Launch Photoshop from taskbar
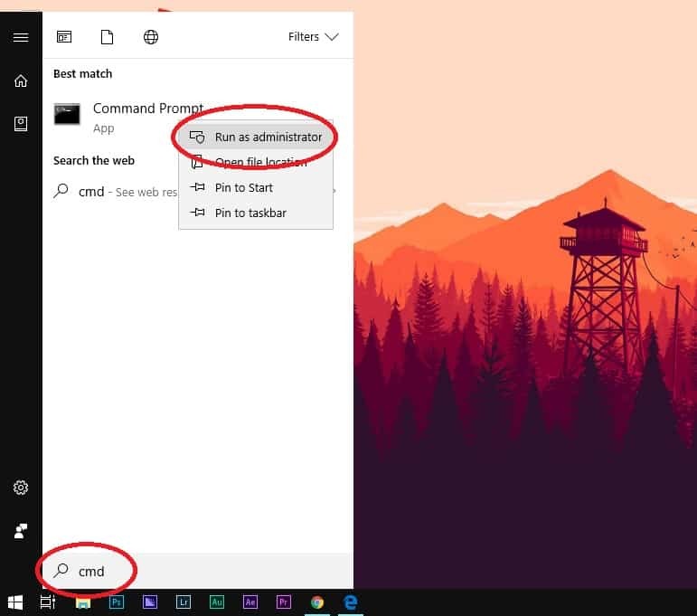The image size is (697, 616). tap(117, 602)
